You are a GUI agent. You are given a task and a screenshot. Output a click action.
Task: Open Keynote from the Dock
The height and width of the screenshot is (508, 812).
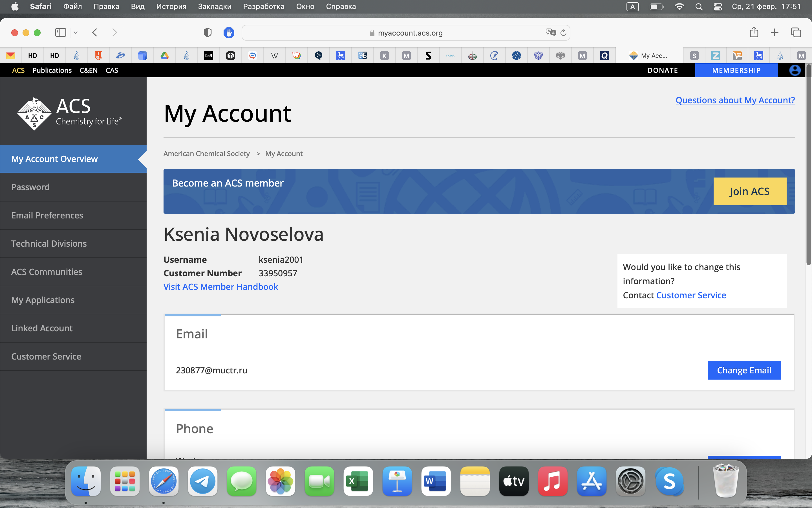tap(397, 481)
